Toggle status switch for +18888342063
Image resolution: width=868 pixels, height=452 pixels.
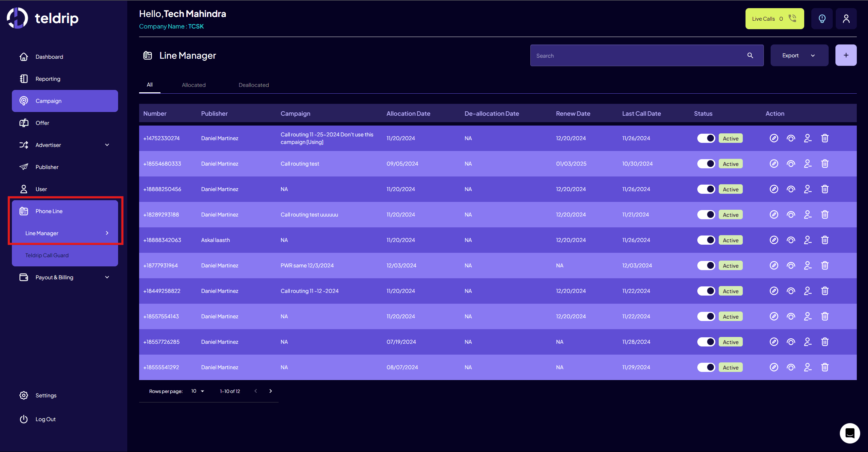(x=706, y=240)
